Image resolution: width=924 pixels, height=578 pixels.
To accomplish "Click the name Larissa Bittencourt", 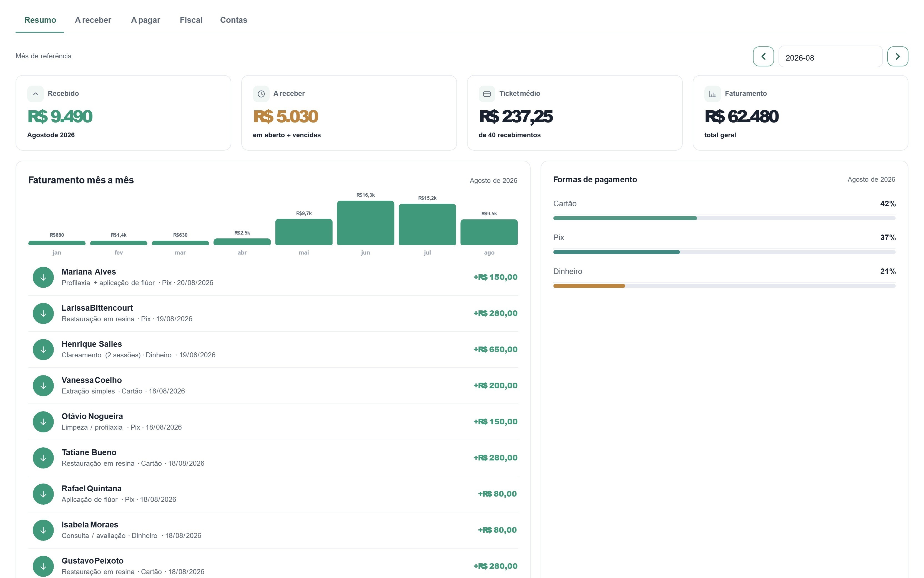I will click(97, 308).
